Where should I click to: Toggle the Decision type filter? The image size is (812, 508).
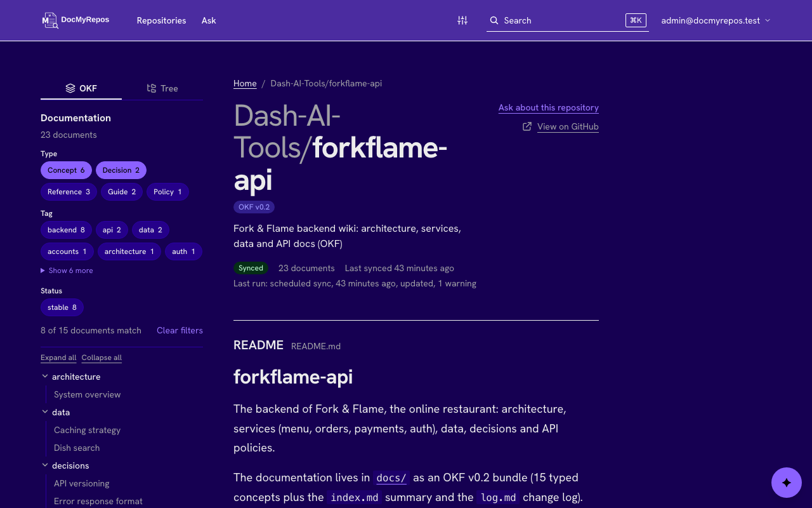point(121,170)
